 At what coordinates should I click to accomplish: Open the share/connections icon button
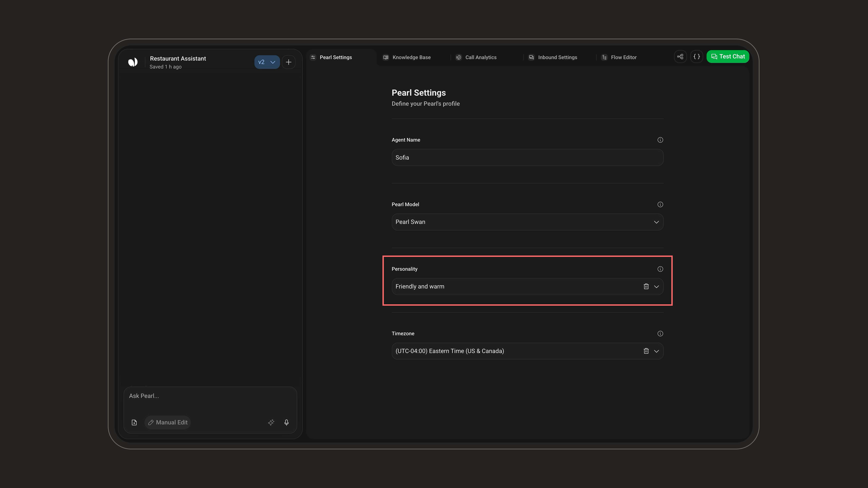pos(680,57)
